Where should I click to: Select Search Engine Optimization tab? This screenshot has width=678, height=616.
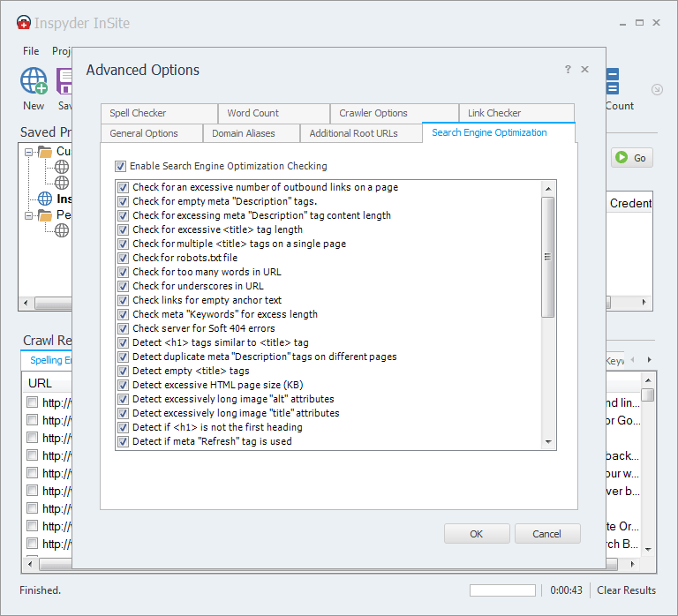pyautogui.click(x=499, y=132)
